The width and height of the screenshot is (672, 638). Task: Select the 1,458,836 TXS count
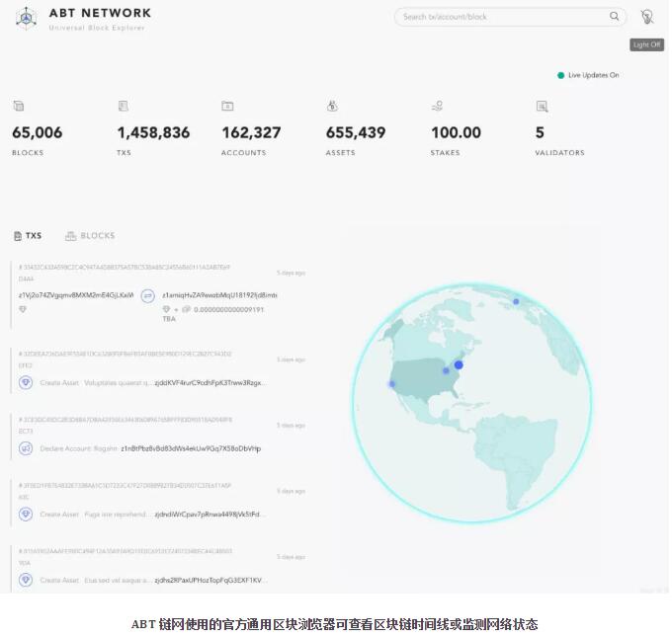tap(153, 132)
